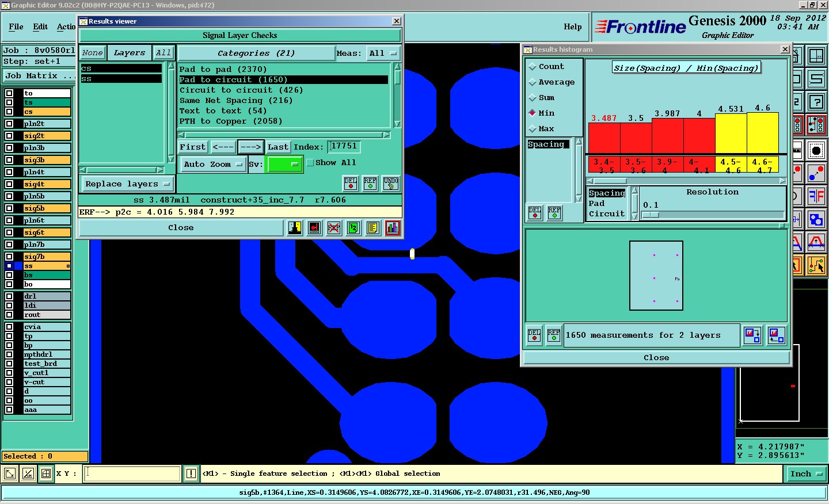Select Circuit to circuit (426) category
This screenshot has height=504, width=829.
tap(241, 90)
